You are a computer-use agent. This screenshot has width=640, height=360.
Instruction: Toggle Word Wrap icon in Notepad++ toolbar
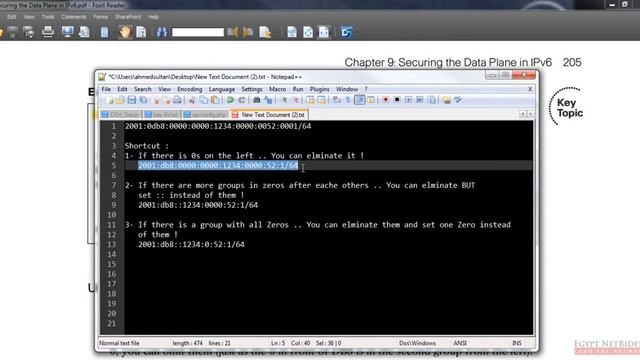pos(336,100)
